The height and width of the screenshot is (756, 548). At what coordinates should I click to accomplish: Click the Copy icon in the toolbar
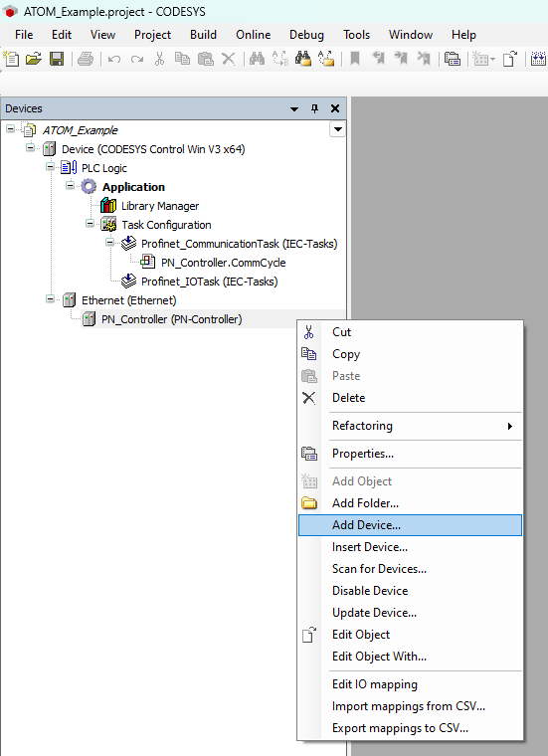click(x=182, y=59)
